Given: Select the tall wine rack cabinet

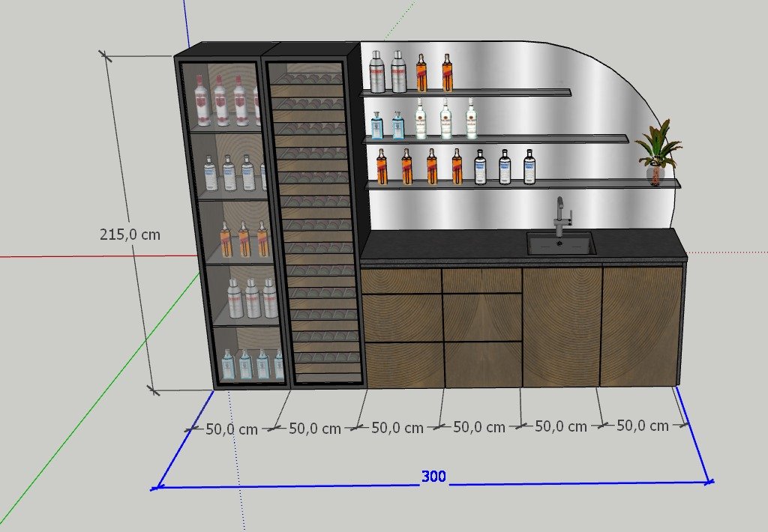Looking at the screenshot, I should [315, 217].
